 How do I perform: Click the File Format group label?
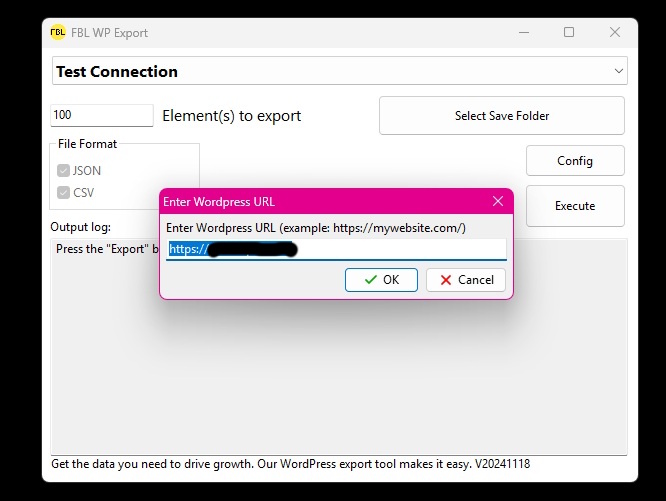coord(87,144)
